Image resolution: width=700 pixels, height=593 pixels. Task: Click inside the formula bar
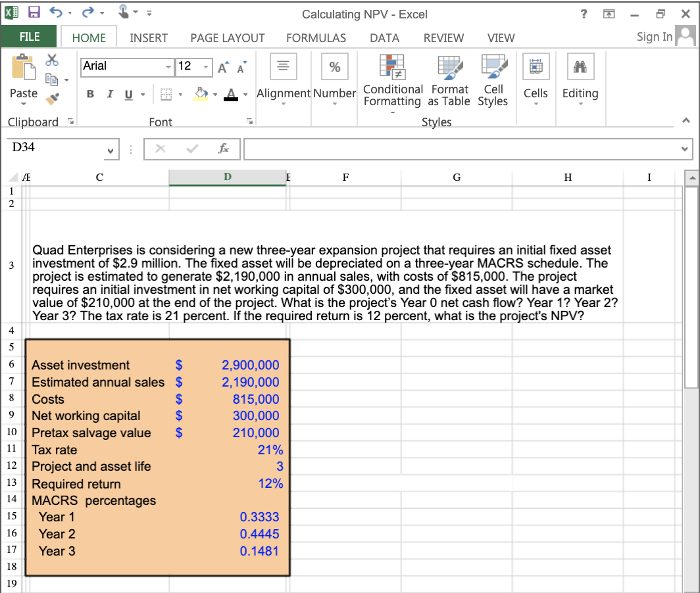tap(461, 149)
